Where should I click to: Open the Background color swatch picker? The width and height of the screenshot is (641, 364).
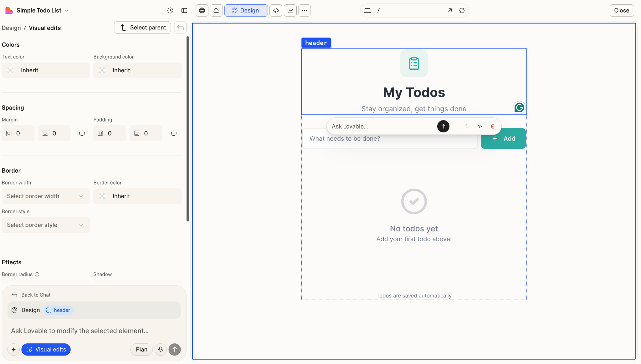[102, 70]
